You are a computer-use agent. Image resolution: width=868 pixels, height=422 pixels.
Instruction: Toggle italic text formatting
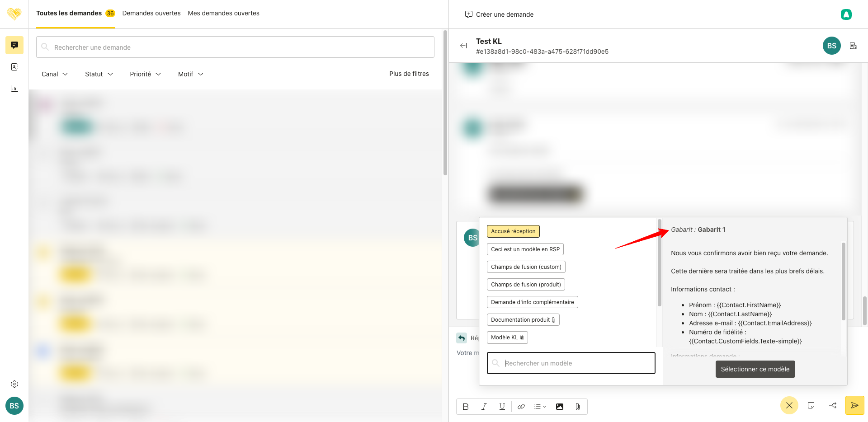point(484,407)
